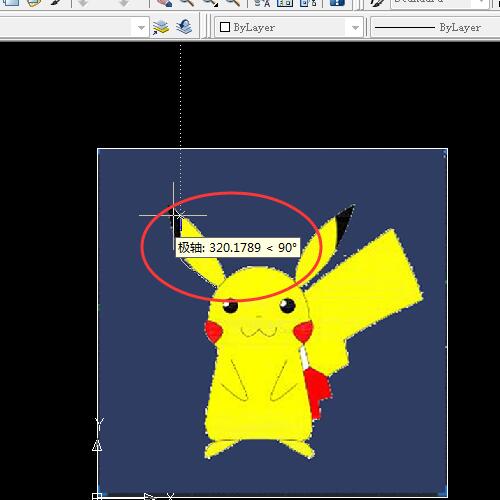Click the Layer Previous icon
Screen dimensions: 500x500
click(184, 27)
